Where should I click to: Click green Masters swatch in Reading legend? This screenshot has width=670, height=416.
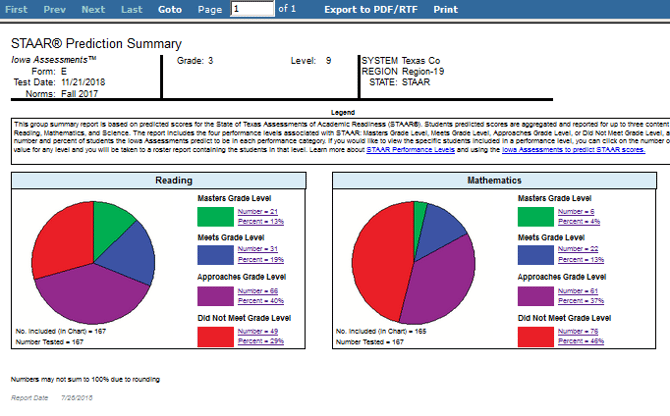pos(215,217)
